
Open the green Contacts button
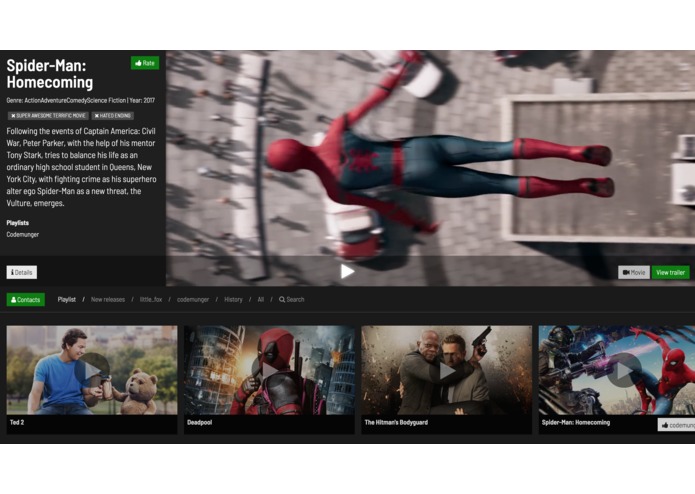point(26,300)
